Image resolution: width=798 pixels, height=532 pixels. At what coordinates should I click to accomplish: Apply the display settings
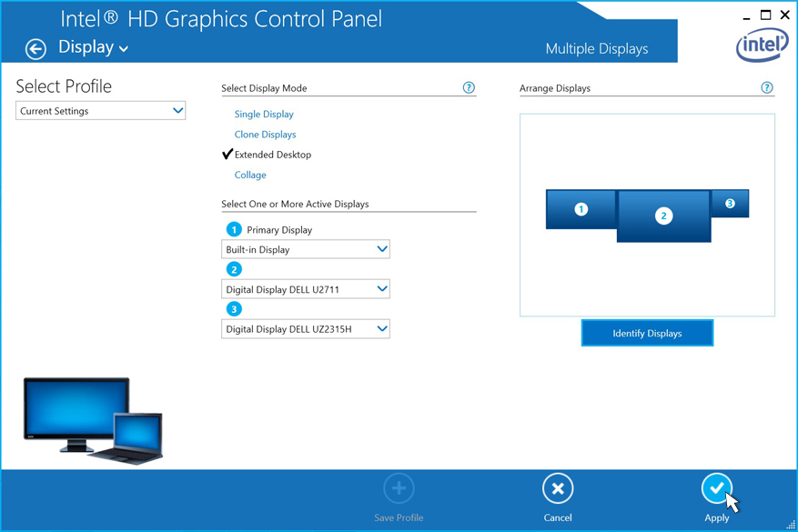717,488
